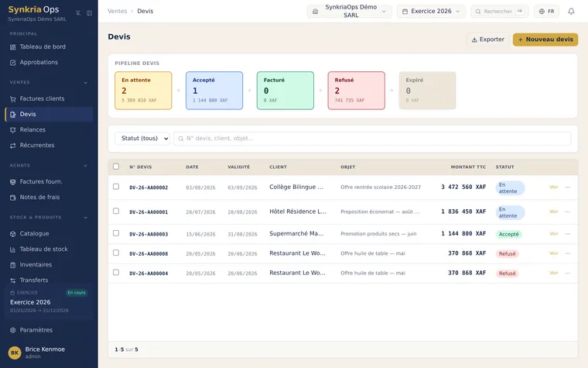Click the Inventaires clipboard icon
The image size is (588, 368).
(x=12, y=265)
